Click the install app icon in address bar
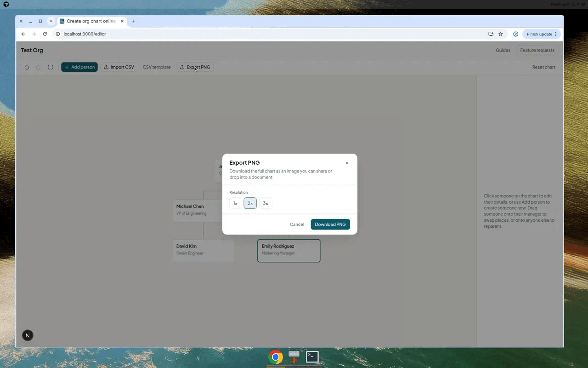Viewport: 588px width, 368px height. [x=491, y=34]
